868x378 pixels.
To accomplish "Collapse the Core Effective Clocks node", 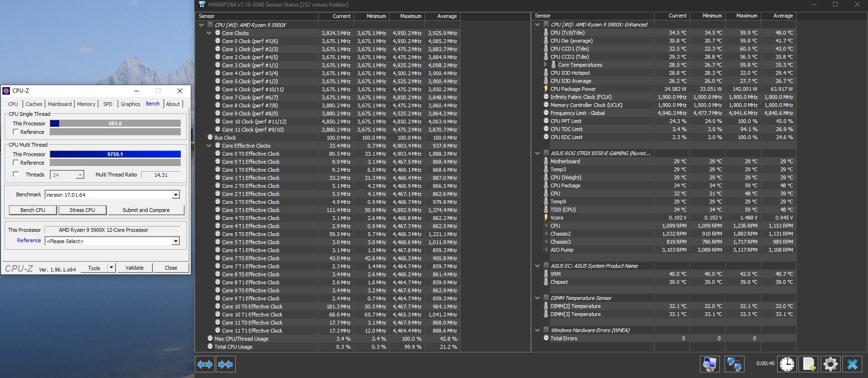I will pos(209,146).
